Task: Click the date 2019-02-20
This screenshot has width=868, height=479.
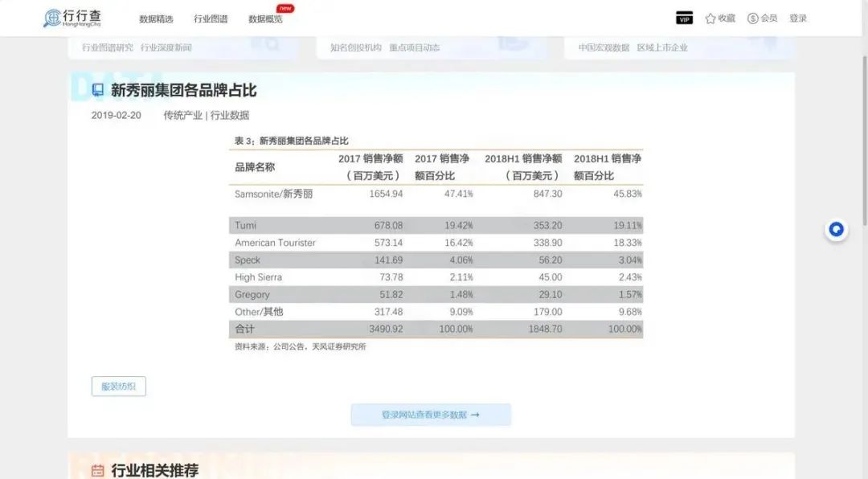Action: (x=117, y=115)
